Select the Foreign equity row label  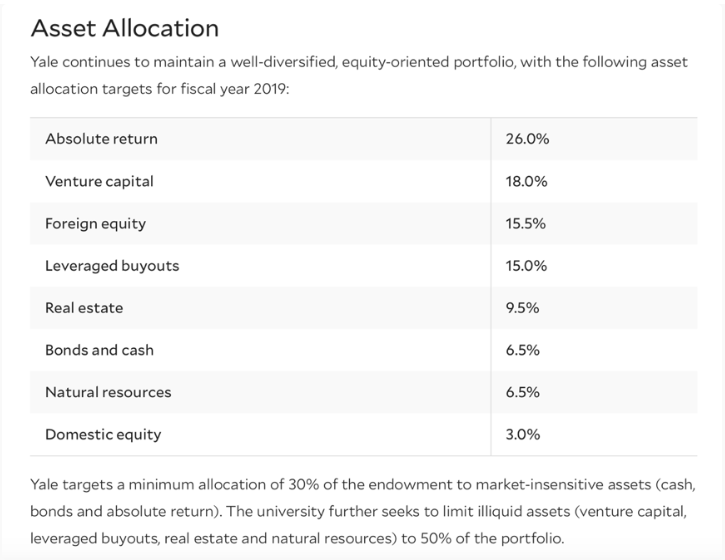tap(95, 224)
